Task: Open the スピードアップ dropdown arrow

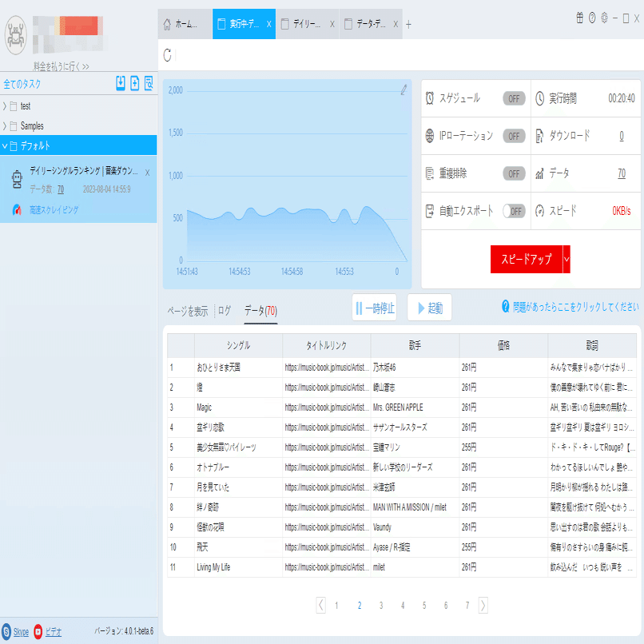Action: tap(566, 259)
